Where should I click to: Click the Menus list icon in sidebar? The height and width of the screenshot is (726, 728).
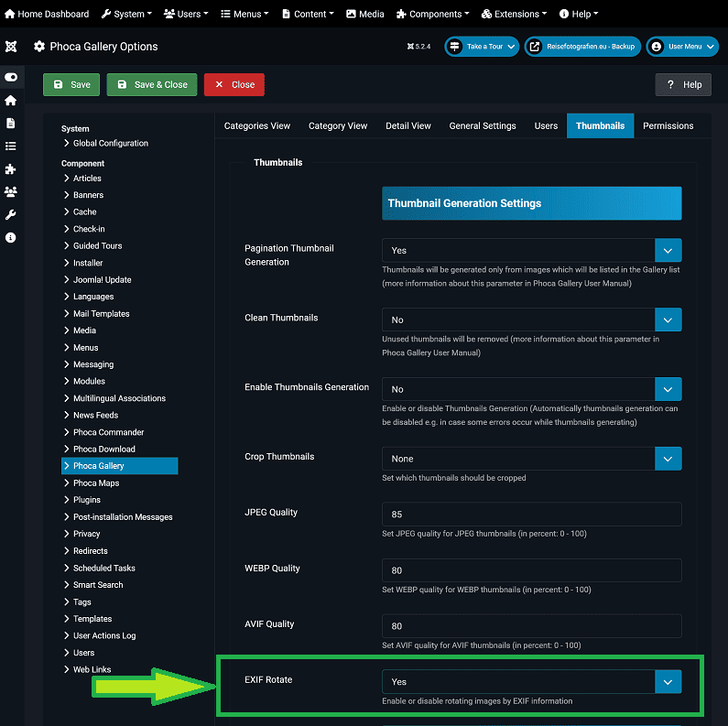tap(11, 146)
